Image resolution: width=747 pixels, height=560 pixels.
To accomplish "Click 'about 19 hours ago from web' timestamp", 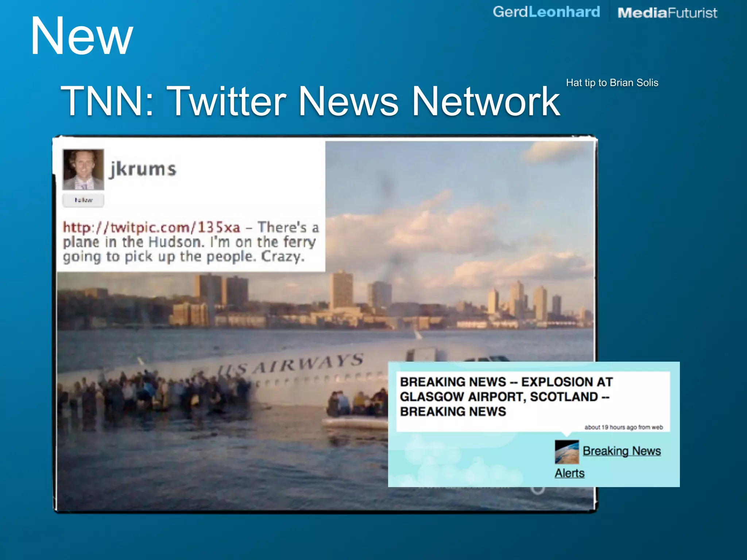I will [x=624, y=427].
